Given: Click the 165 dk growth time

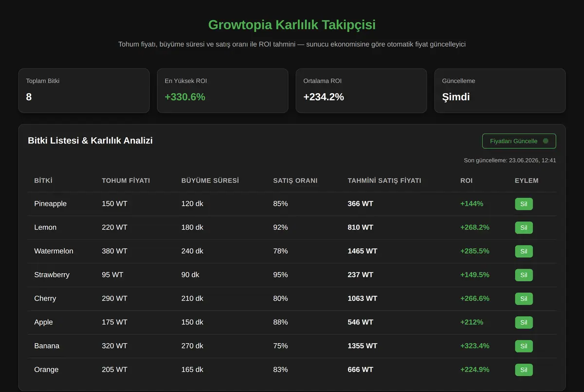Looking at the screenshot, I should pos(192,370).
